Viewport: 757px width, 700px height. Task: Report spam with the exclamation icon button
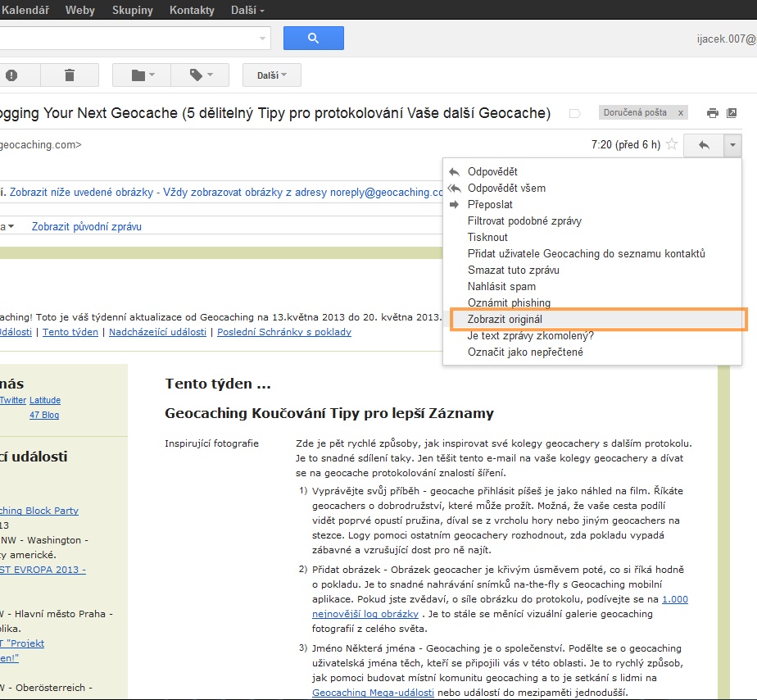click(x=11, y=75)
